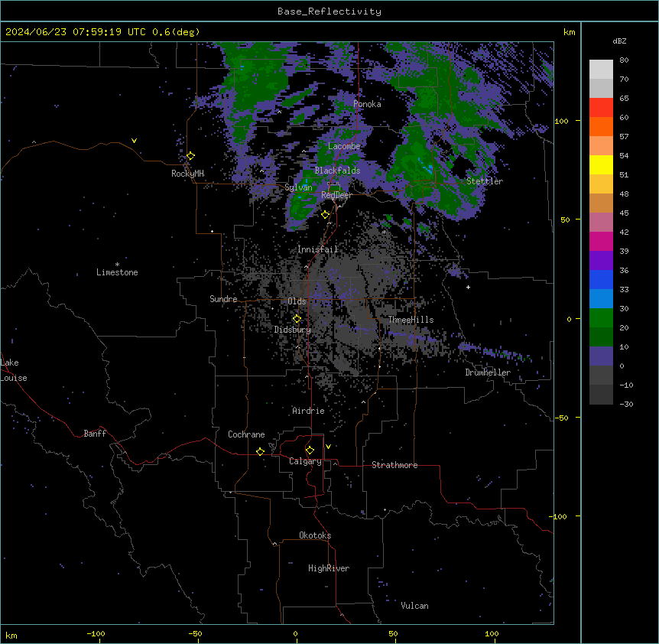Pick the magenta 39-42 dBZ legend swatch
This screenshot has width=659, height=644.
601,241
